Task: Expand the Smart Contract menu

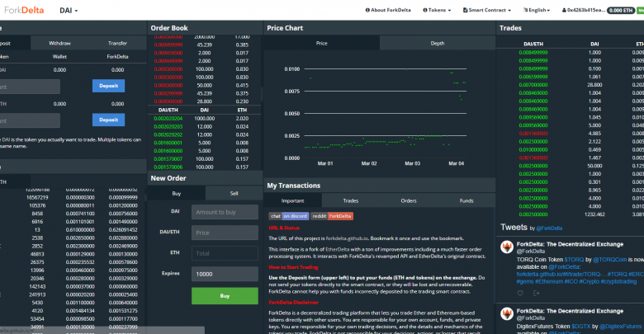Action: point(487,10)
